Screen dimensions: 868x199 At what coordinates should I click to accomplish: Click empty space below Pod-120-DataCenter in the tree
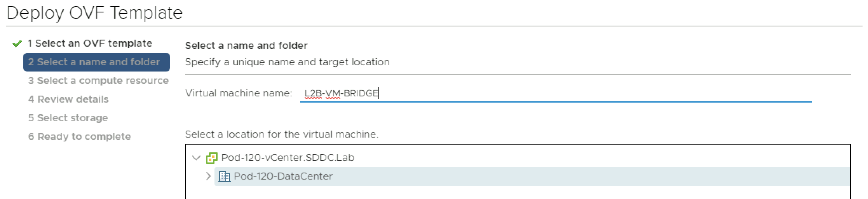[505, 192]
